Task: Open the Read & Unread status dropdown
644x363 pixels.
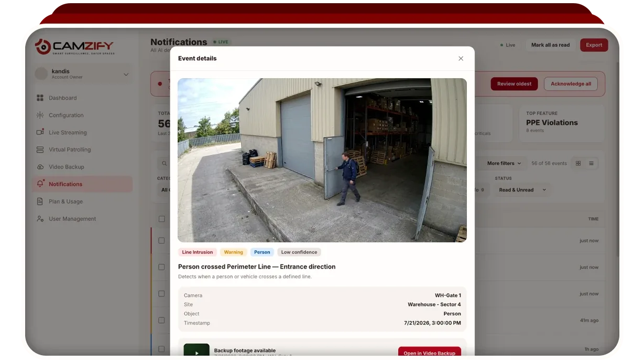Action: click(x=522, y=190)
